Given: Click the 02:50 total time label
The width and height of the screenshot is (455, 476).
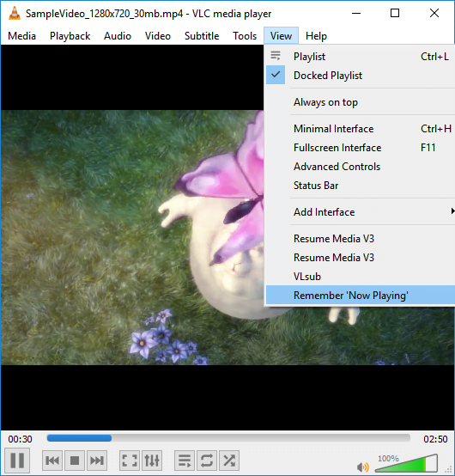Looking at the screenshot, I should point(435,439).
